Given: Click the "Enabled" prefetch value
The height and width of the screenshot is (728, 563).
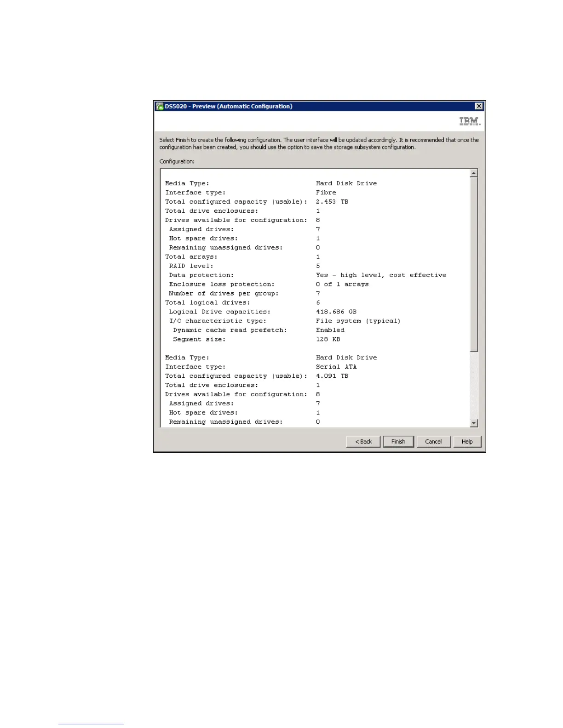Looking at the screenshot, I should click(x=330, y=330).
